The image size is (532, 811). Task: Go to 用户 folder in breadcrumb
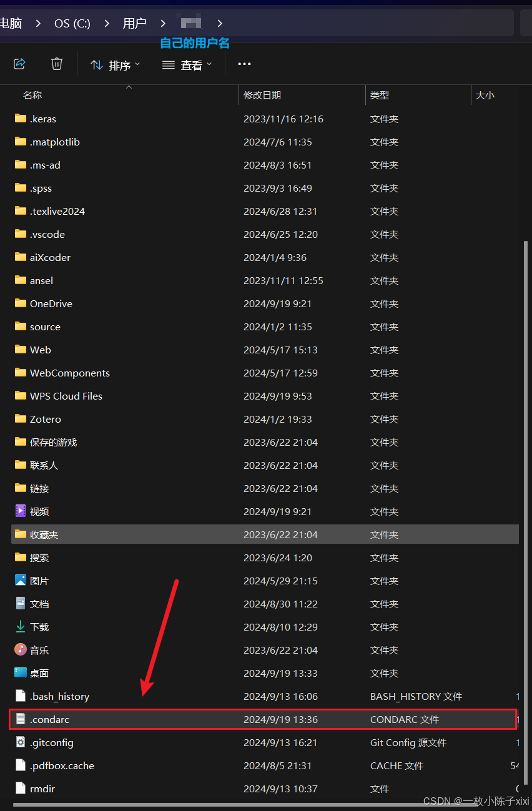coord(134,24)
